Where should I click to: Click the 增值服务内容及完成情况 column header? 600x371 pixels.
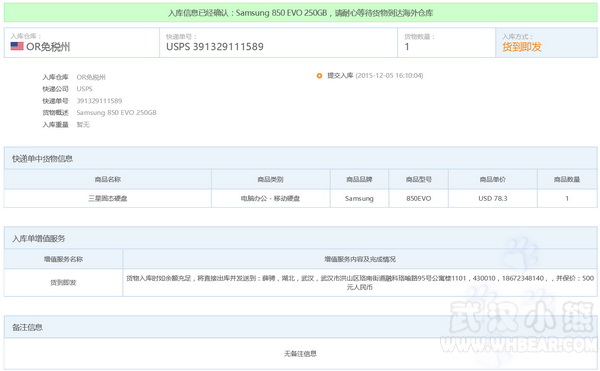coord(360,259)
